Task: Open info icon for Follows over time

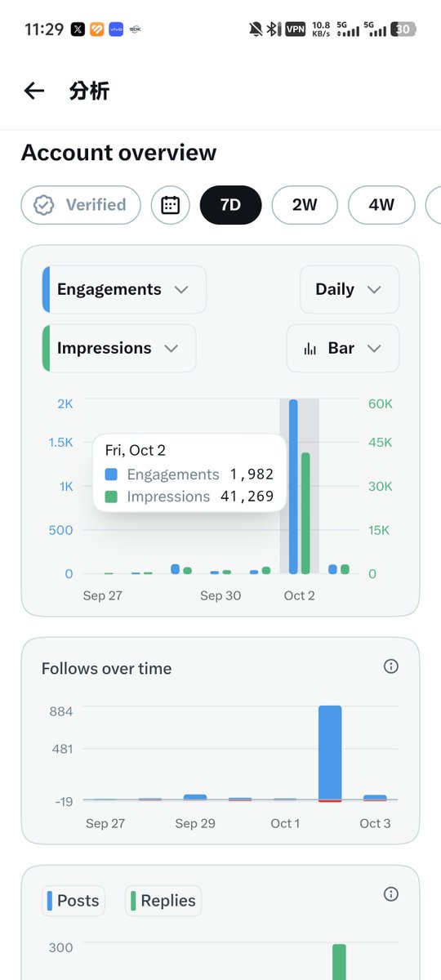Action: pos(391,666)
